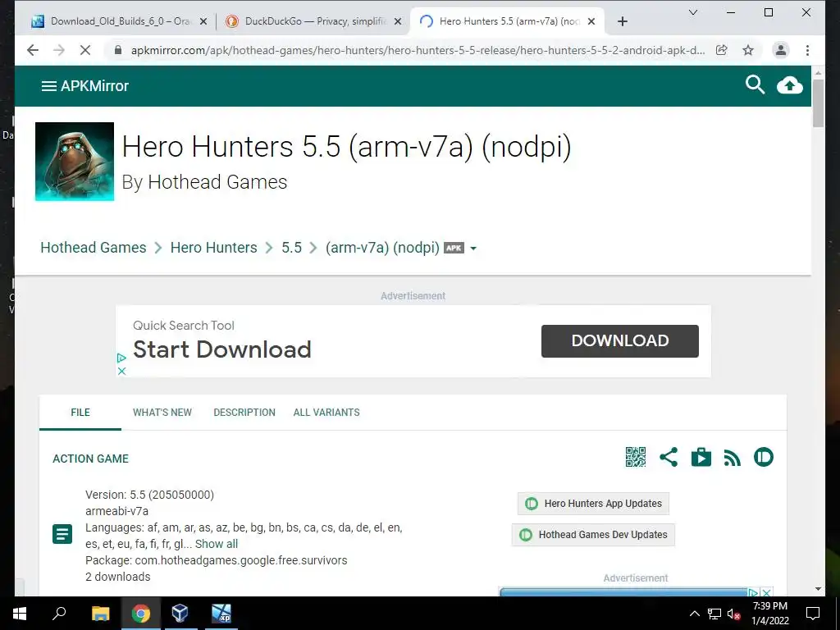The width and height of the screenshot is (840, 630).
Task: Click (arm-v7a) (nodpi) breadcrumb link
Action: [382, 248]
